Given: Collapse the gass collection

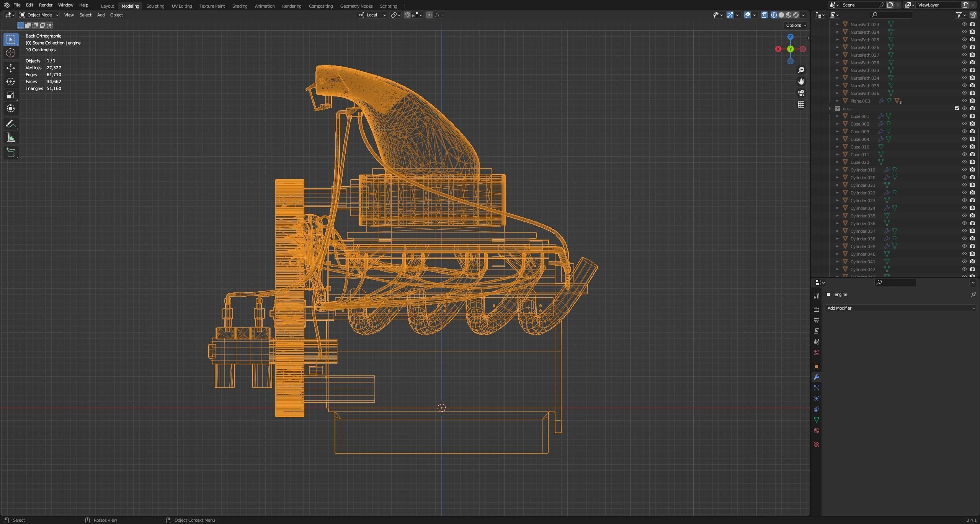Looking at the screenshot, I should 830,109.
